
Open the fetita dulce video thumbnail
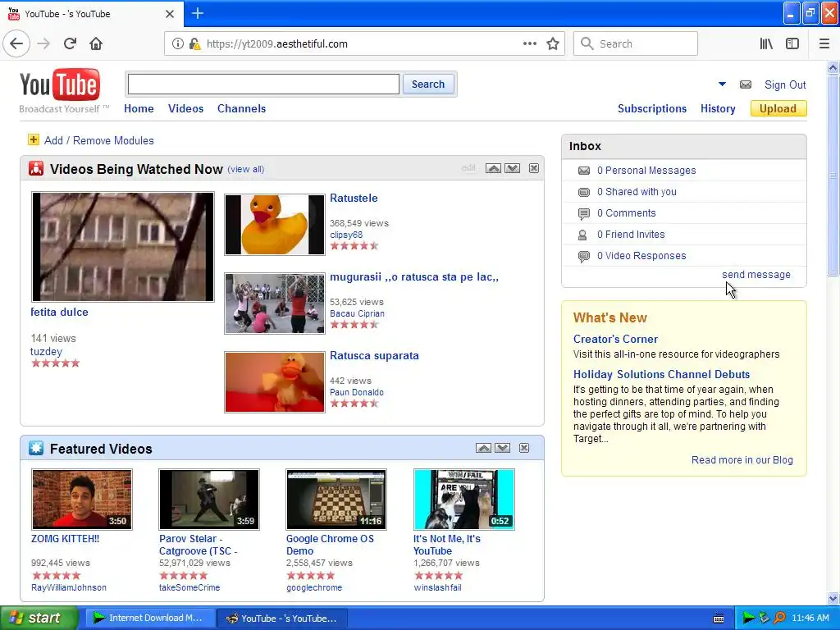(x=123, y=247)
